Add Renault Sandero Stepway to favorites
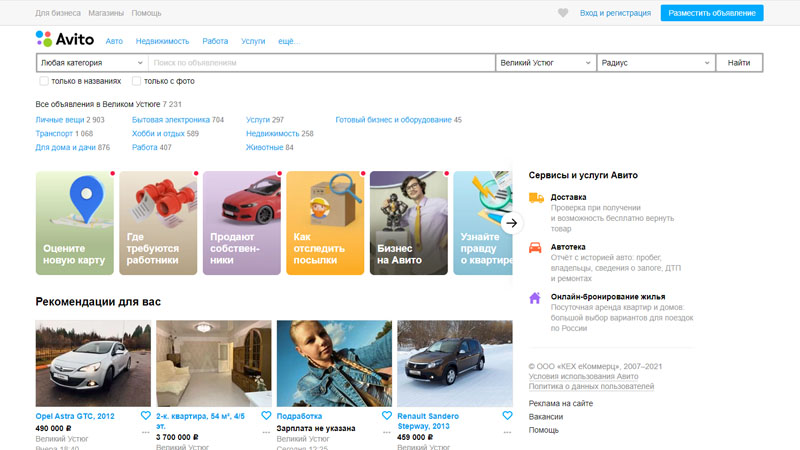 (507, 415)
